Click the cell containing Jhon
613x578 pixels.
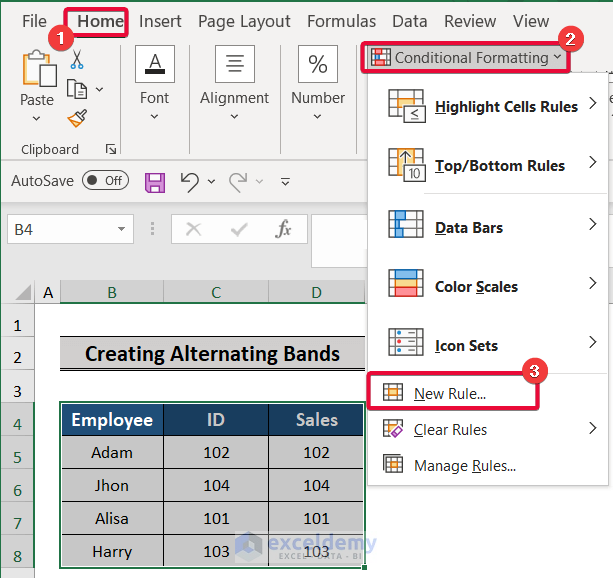(x=112, y=485)
